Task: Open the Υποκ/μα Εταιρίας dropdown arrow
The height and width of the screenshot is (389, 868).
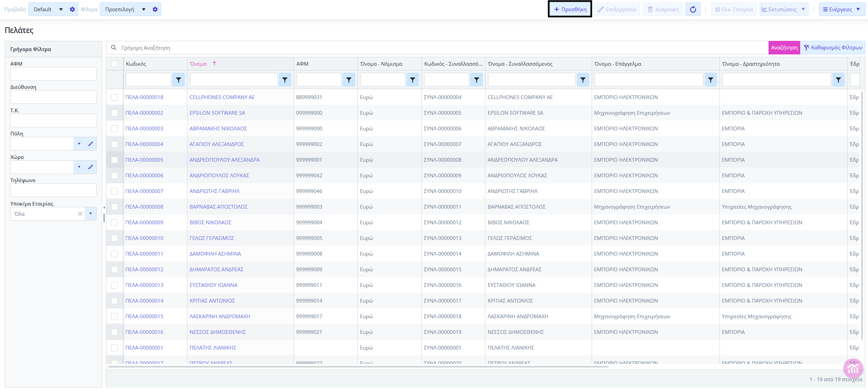Action: click(91, 214)
